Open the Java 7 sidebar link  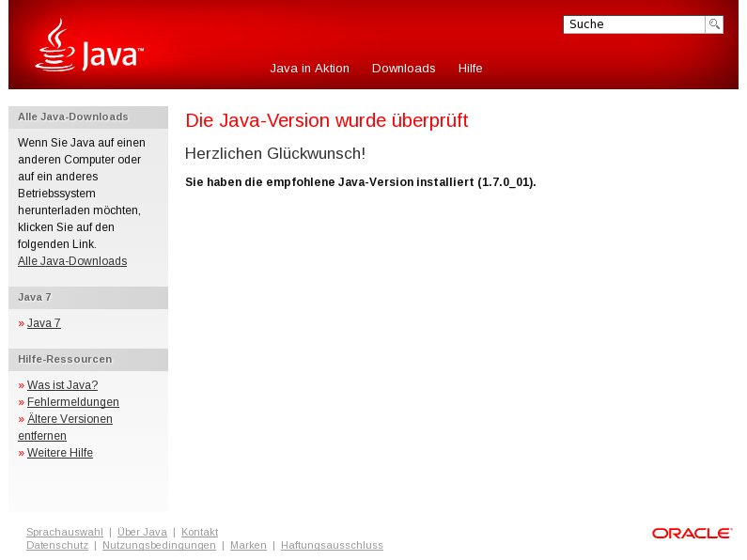click(x=44, y=323)
